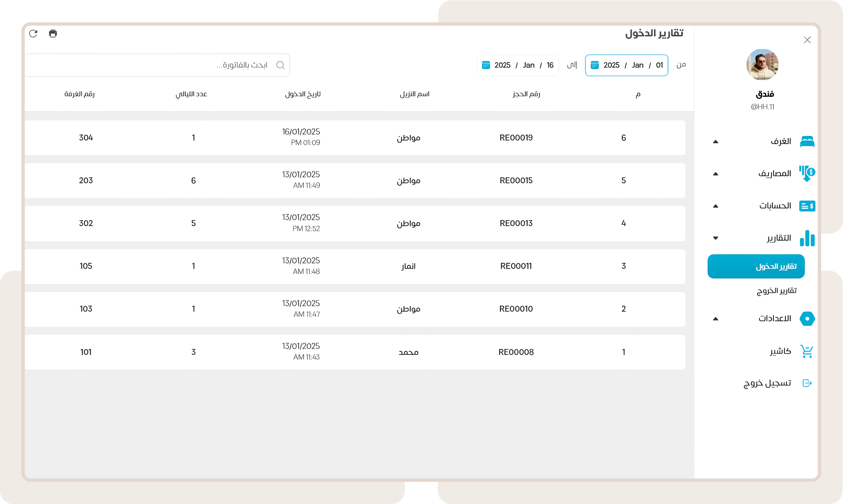Click the الحسابات accounts card icon
Viewport: 843px width, 504px height.
[x=807, y=206]
